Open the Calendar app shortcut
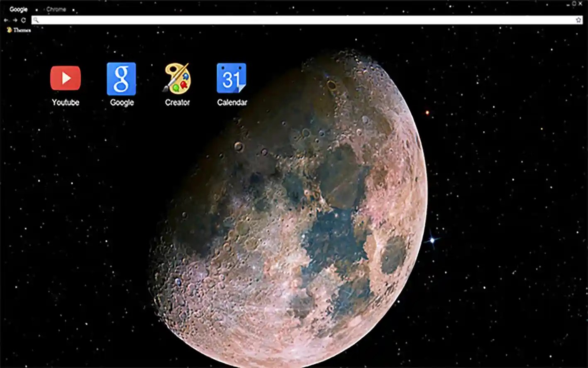588x368 pixels. [x=232, y=78]
